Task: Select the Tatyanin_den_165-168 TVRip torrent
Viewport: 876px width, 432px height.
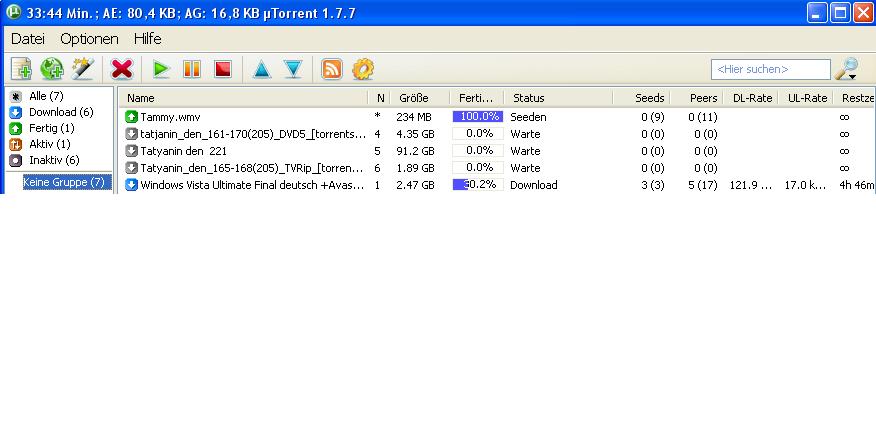Action: point(497,168)
